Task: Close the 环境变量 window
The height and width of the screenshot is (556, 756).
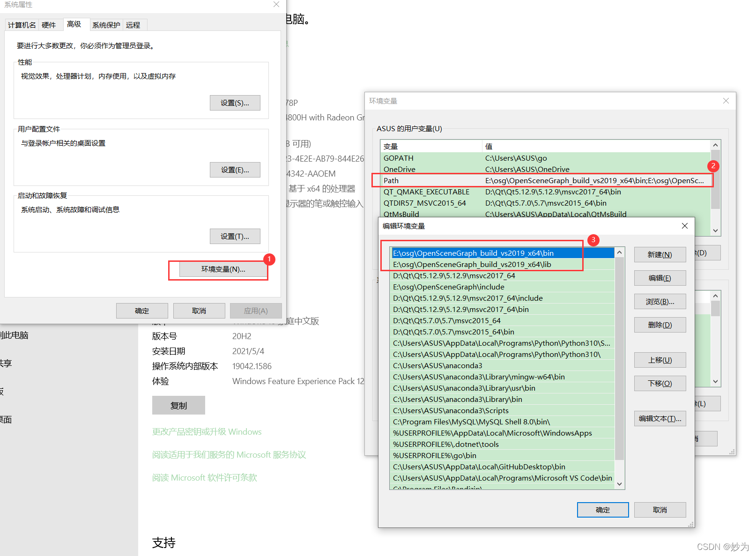Action: [726, 101]
